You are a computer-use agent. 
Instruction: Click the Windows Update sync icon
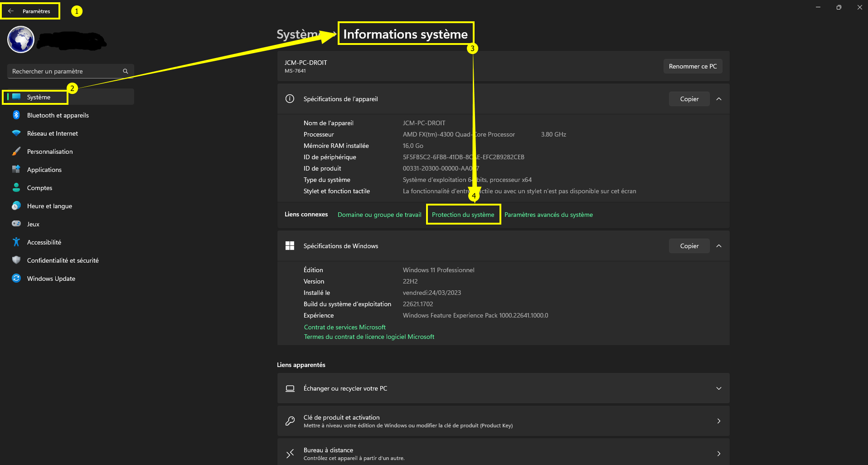pyautogui.click(x=16, y=279)
